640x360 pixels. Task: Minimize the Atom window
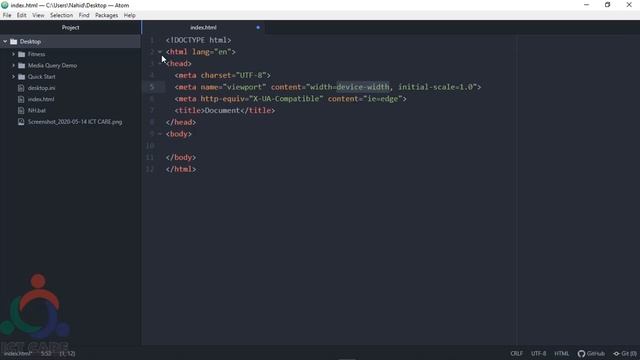click(587, 5)
